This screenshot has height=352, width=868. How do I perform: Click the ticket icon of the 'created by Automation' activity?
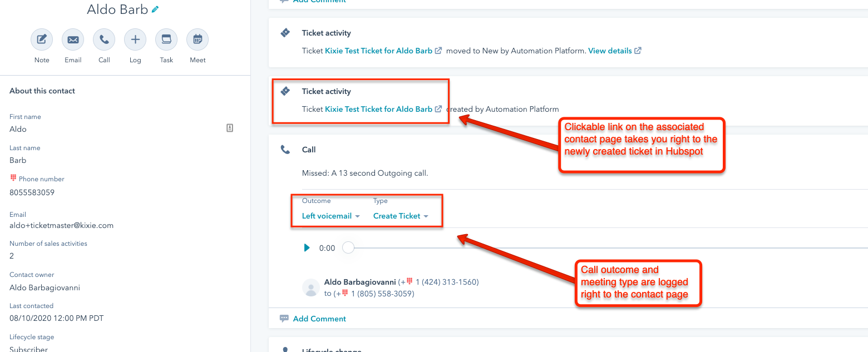[285, 91]
